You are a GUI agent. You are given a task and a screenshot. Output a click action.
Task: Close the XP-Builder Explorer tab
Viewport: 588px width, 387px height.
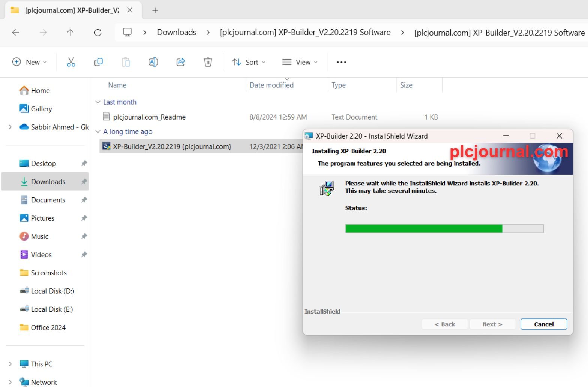[x=130, y=10]
